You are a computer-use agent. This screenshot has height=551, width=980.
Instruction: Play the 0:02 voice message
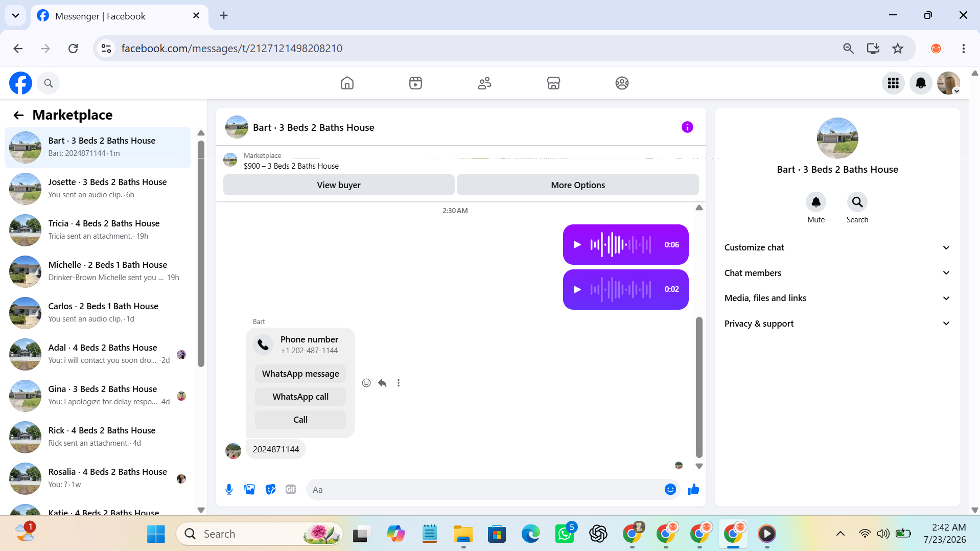click(577, 289)
